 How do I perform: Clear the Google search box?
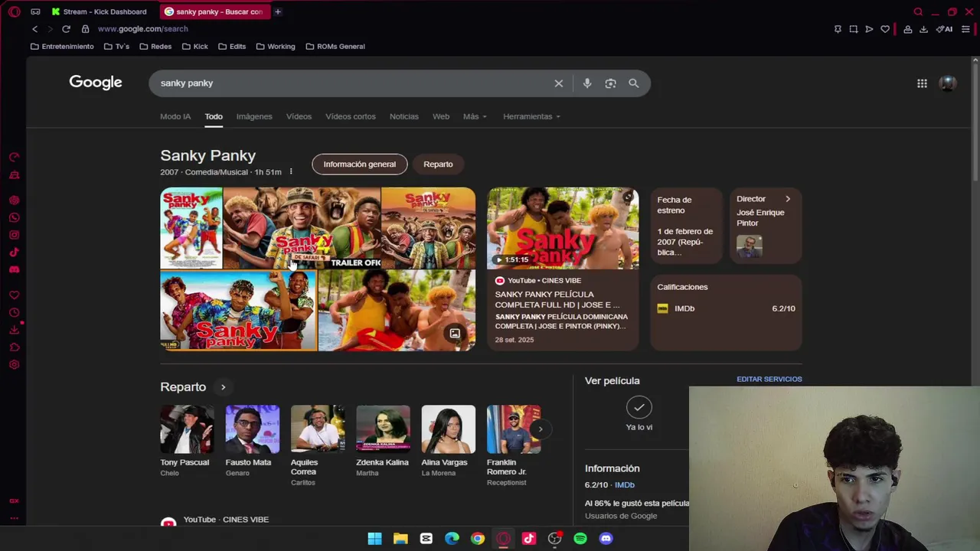pyautogui.click(x=559, y=83)
